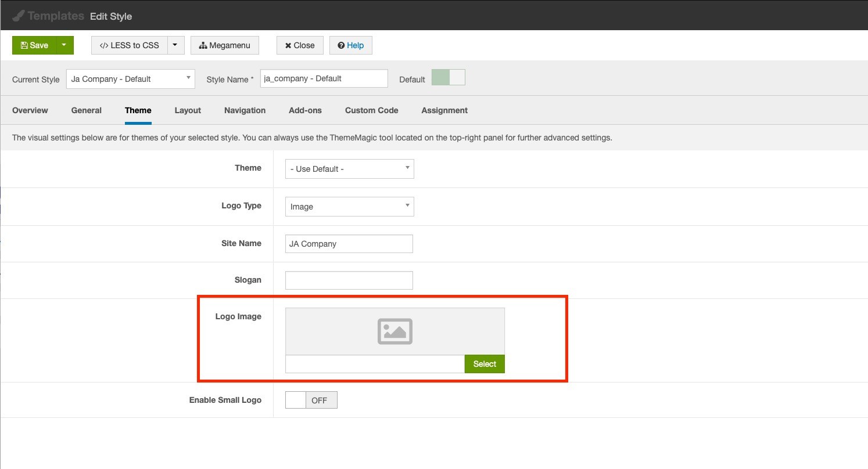Click the Style Name input field

324,78
